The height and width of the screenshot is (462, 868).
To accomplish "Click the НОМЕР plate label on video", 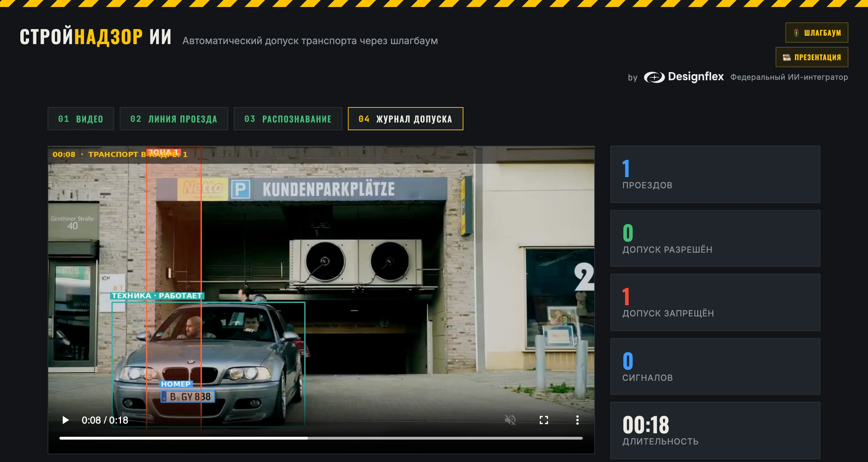I will (176, 384).
